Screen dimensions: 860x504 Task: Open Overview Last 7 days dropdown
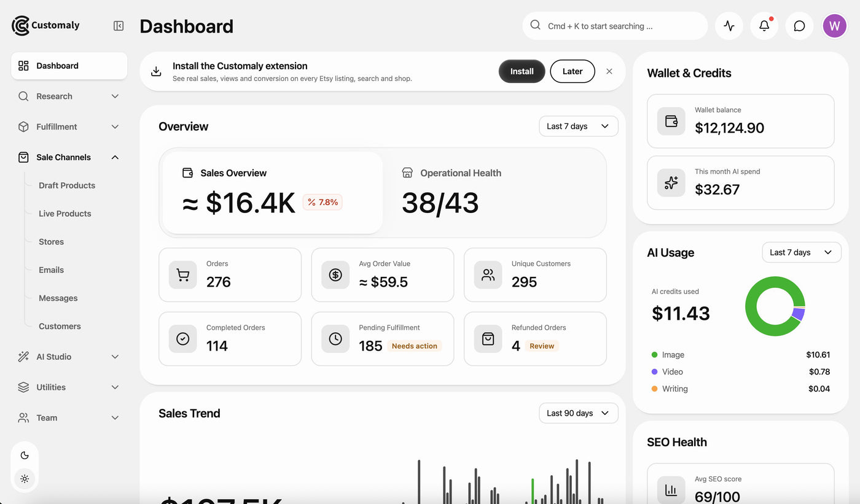(x=578, y=126)
